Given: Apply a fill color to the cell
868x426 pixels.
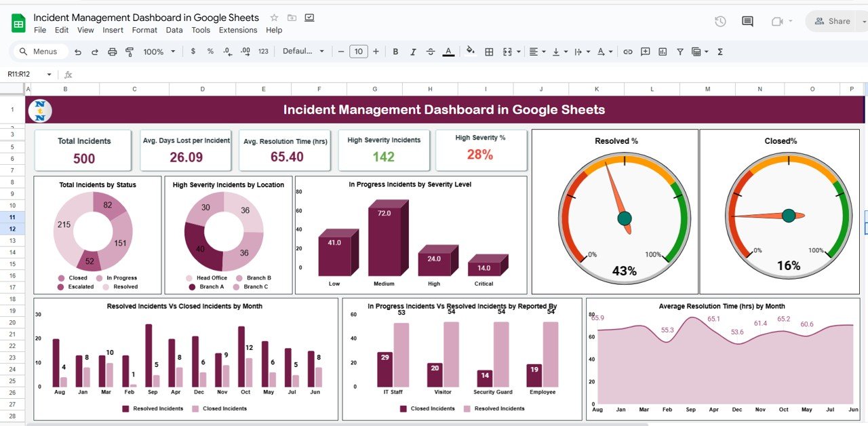Looking at the screenshot, I should pos(470,52).
